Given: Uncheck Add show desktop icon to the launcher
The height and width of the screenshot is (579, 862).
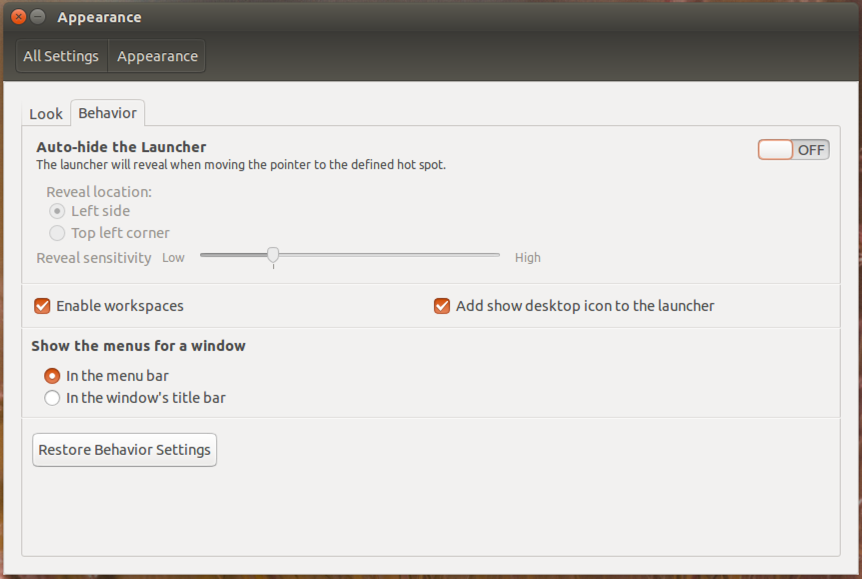Looking at the screenshot, I should pos(442,306).
